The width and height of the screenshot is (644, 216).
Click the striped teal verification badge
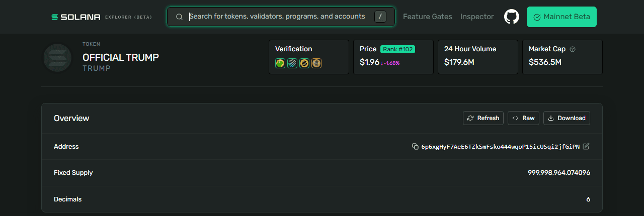[292, 63]
